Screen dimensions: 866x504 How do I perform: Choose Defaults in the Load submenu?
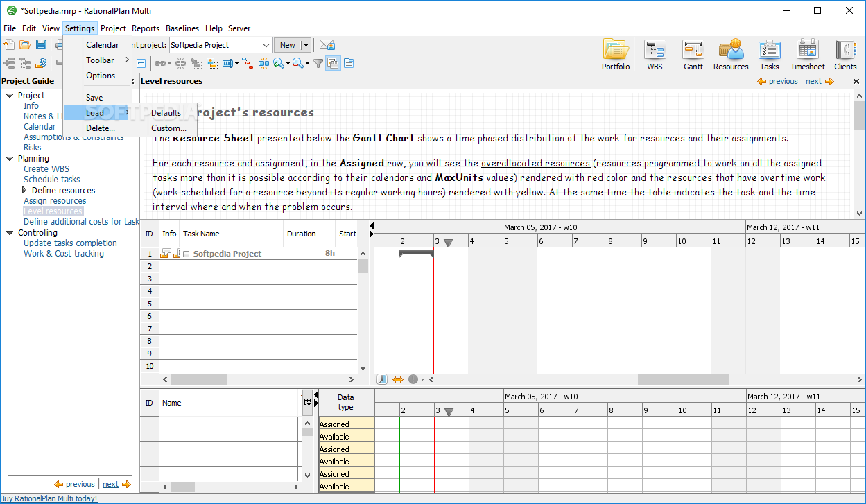click(x=163, y=113)
